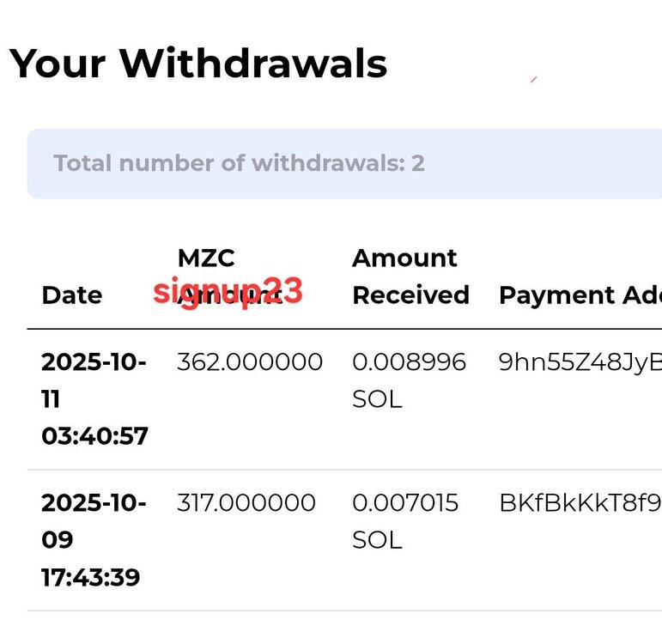Sort by the Date column header
Screen dimensions: 662x644
pyautogui.click(x=71, y=295)
